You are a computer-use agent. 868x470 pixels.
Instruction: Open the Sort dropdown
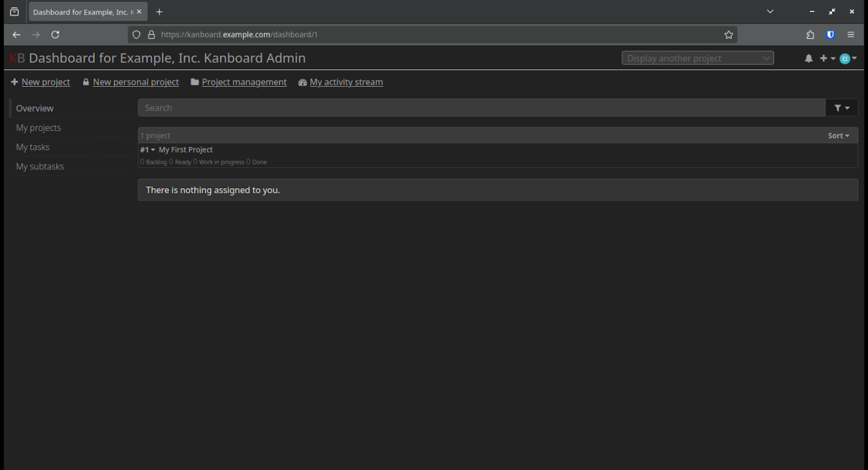click(x=838, y=136)
